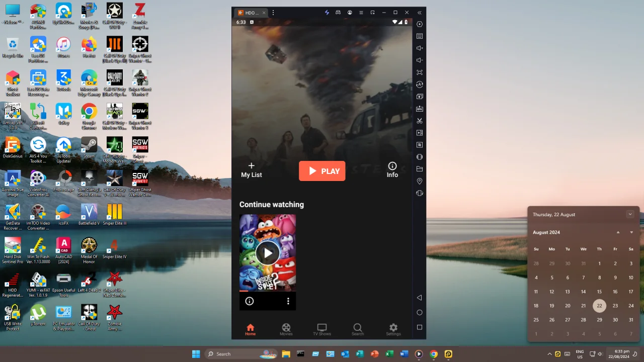
Task: Show hidden system tray icons
Action: pyautogui.click(x=549, y=354)
